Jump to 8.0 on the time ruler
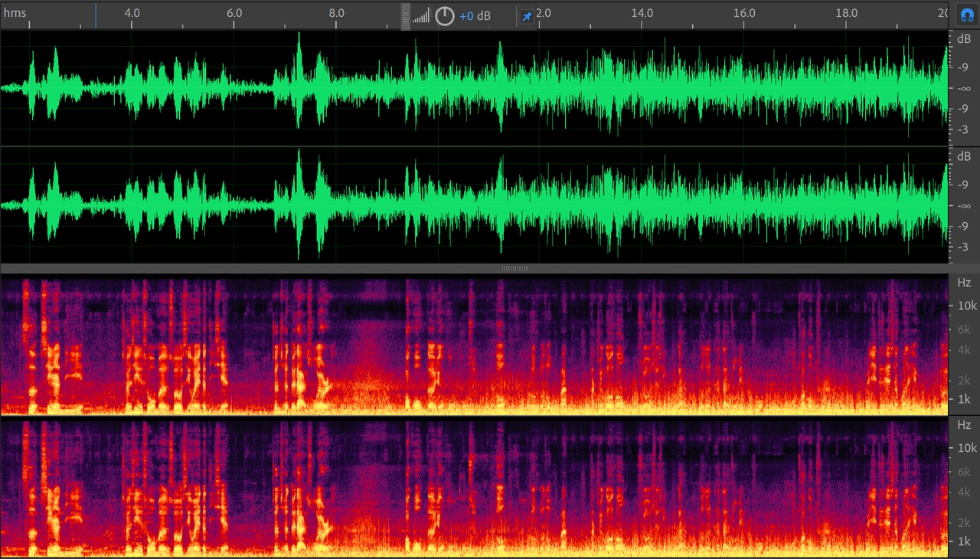Screen dimensions: 980x559 pyautogui.click(x=336, y=13)
